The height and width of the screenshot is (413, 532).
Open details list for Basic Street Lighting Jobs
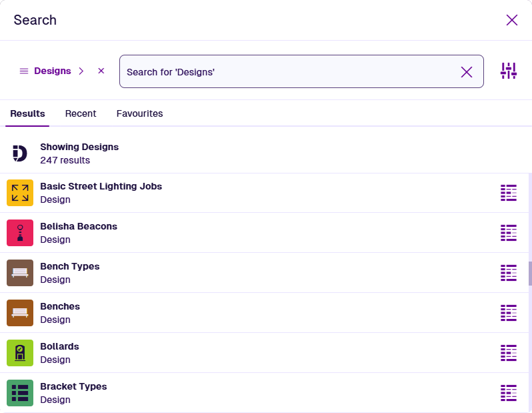[x=509, y=193]
